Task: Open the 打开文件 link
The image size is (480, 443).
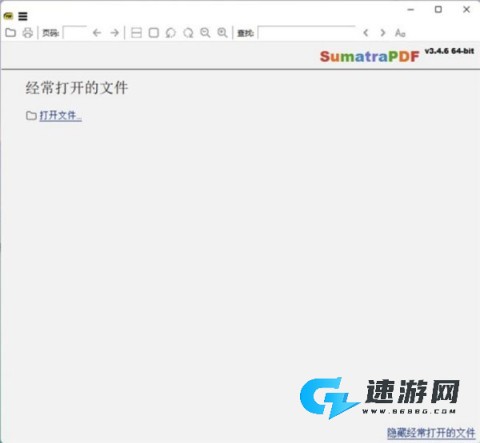Action: pyautogui.click(x=60, y=116)
